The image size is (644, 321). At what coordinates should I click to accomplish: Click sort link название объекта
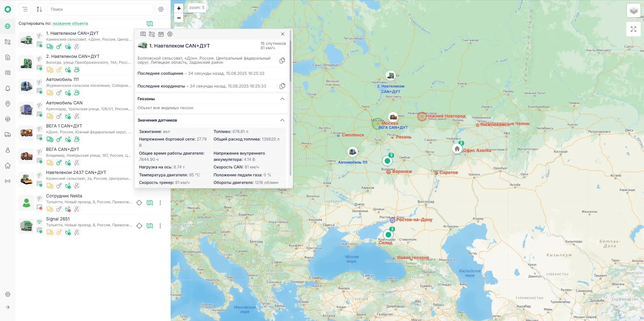[x=70, y=23]
